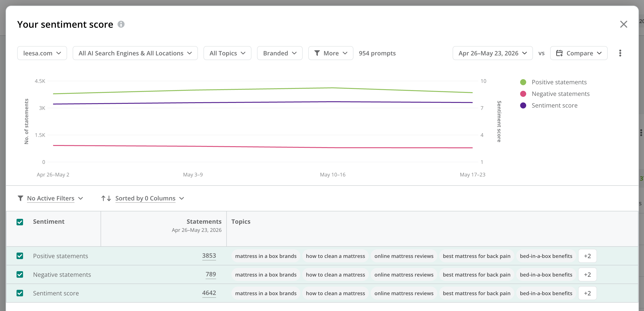Click the sort arrows icon
This screenshot has height=311, width=644.
[x=106, y=198]
